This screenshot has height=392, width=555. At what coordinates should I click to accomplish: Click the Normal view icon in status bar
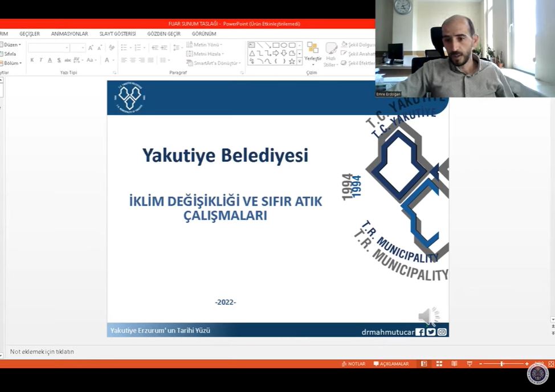(x=425, y=364)
